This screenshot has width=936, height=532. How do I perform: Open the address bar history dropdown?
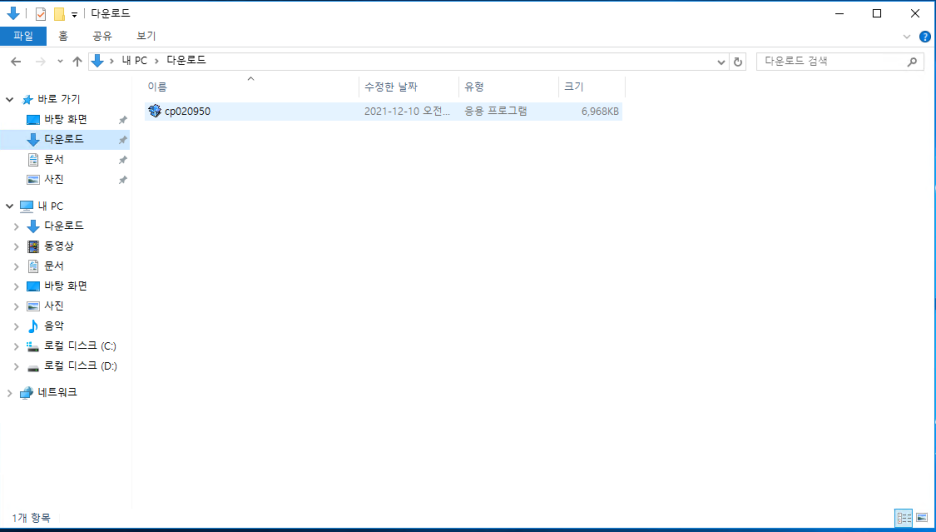point(721,62)
